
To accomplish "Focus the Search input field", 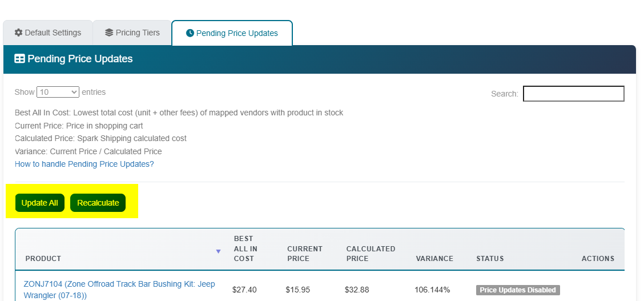I will (x=573, y=94).
